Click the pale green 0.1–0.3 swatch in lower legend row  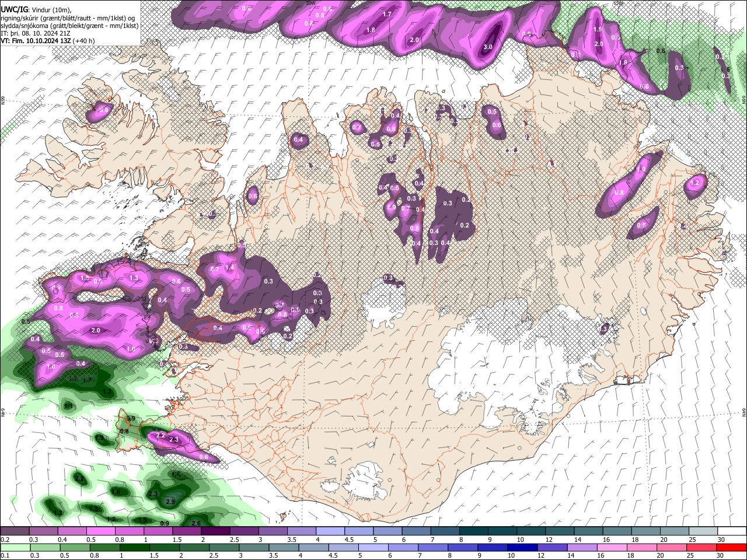pos(15,547)
